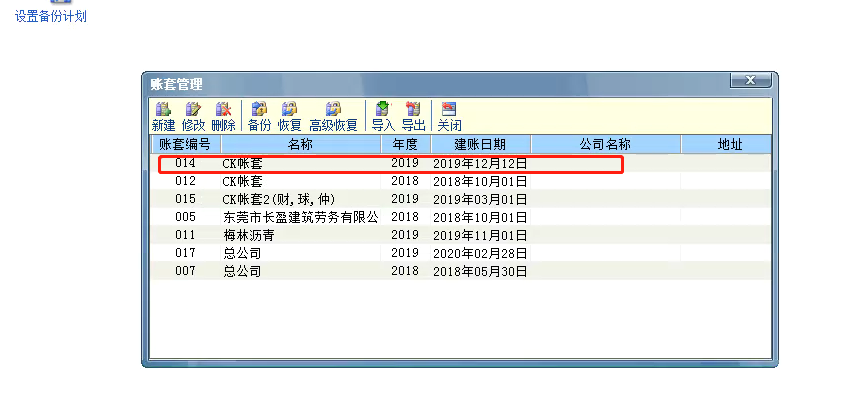Click the 恢复 (Restore) toolbar icon

point(289,116)
